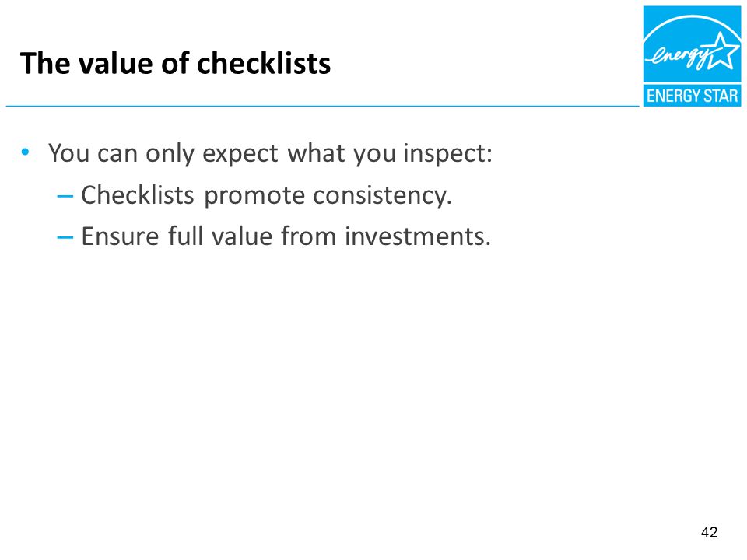Image resolution: width=747 pixels, height=560 pixels.
Task: Select the line 'Ensure full value from investments.'
Action: coord(286,236)
